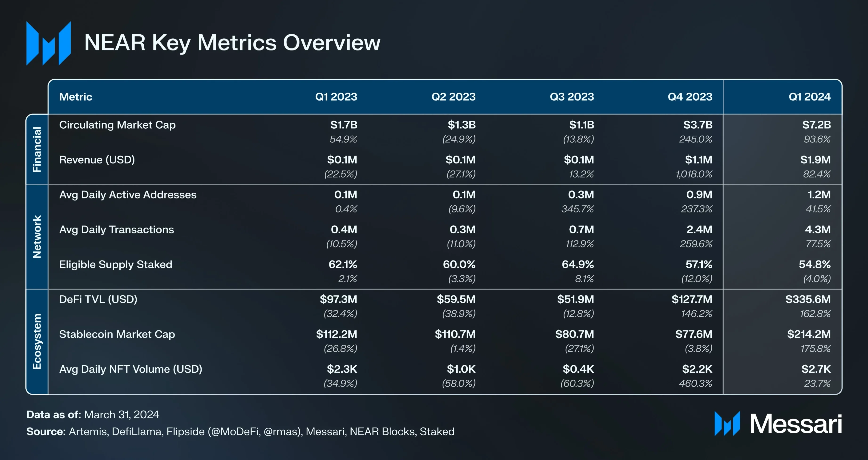Click the Messari logo icon at bottom right
Image resolution: width=868 pixels, height=460 pixels.
727,423
